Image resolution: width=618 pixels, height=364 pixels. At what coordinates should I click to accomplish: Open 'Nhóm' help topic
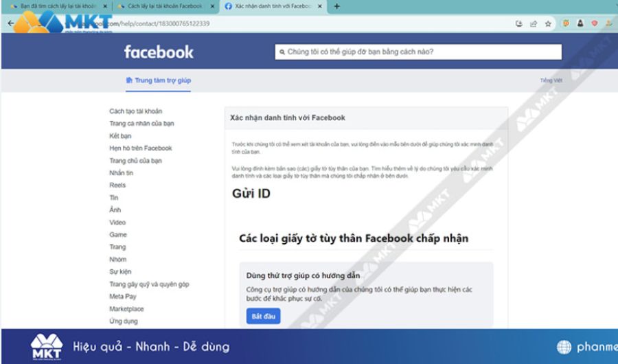118,260
